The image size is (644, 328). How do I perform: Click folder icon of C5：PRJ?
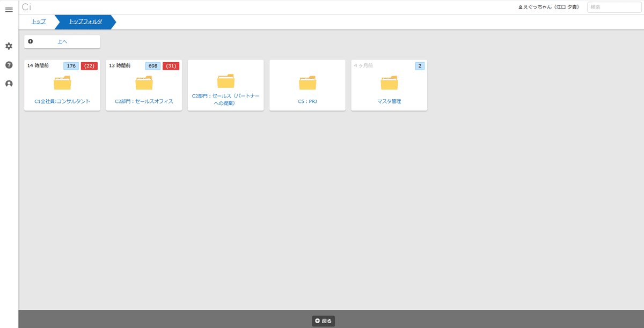pos(308,82)
